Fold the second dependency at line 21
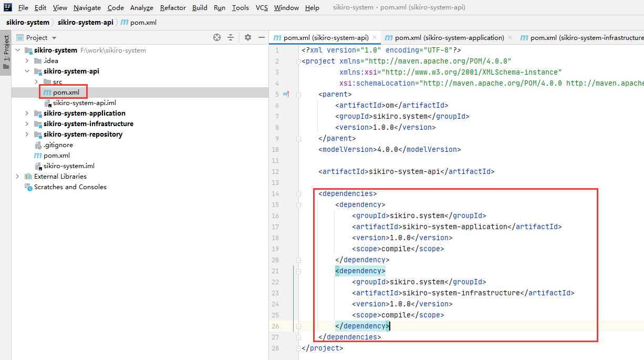 point(298,271)
